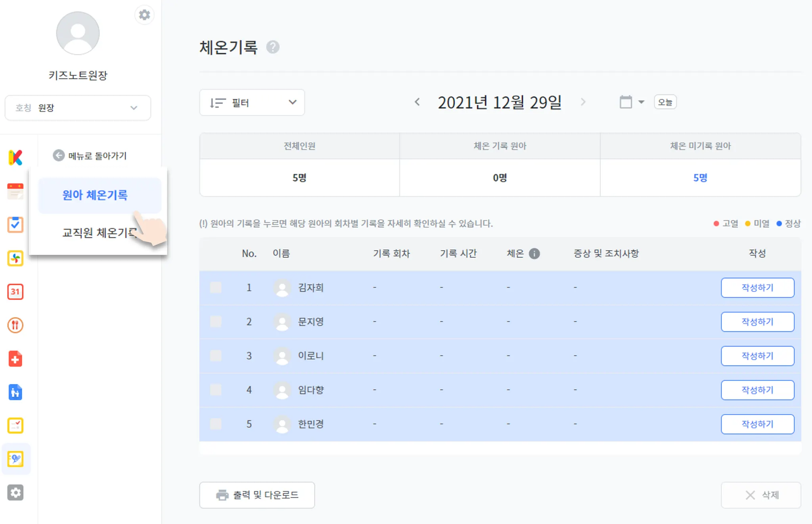Open the meal plan fork-and-spoon icon
This screenshot has height=524, width=812.
tap(15, 325)
